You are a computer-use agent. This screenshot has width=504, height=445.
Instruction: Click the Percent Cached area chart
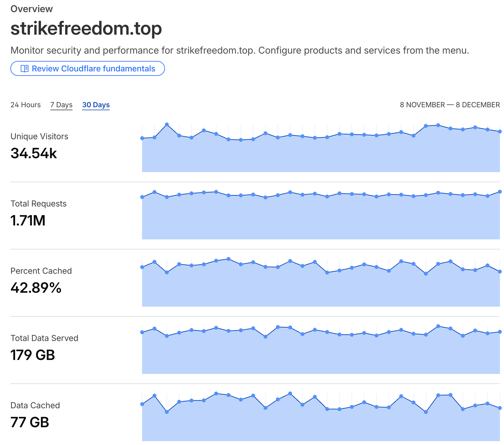pyautogui.click(x=321, y=287)
